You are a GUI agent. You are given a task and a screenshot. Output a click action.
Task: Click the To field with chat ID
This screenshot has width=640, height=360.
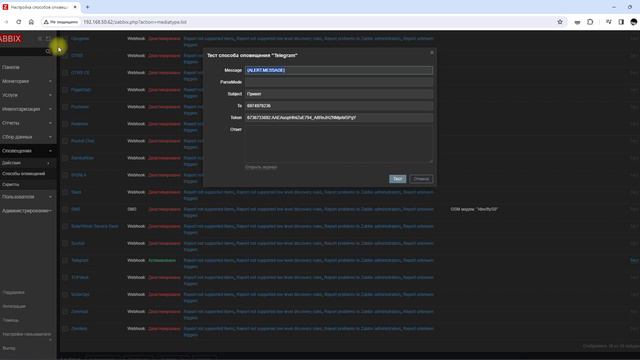tap(339, 106)
